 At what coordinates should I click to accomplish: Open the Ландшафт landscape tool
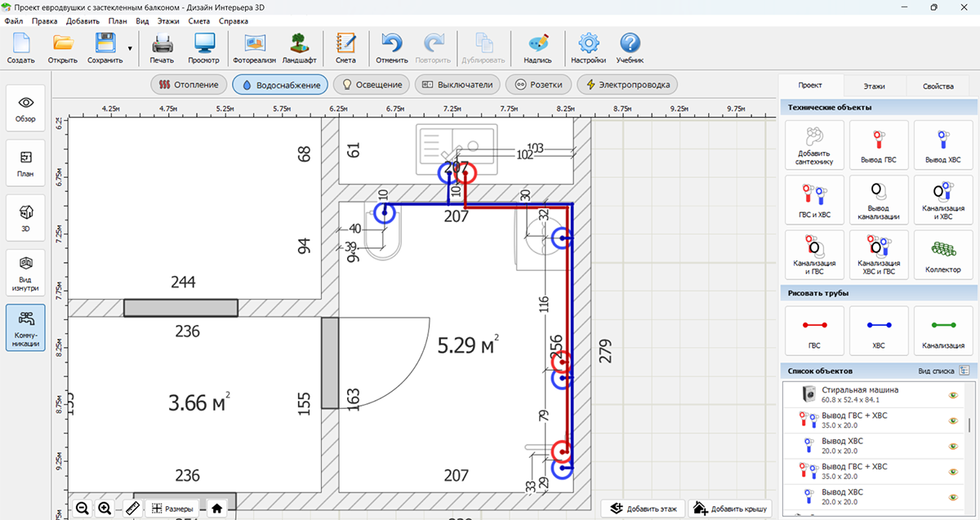[x=300, y=48]
